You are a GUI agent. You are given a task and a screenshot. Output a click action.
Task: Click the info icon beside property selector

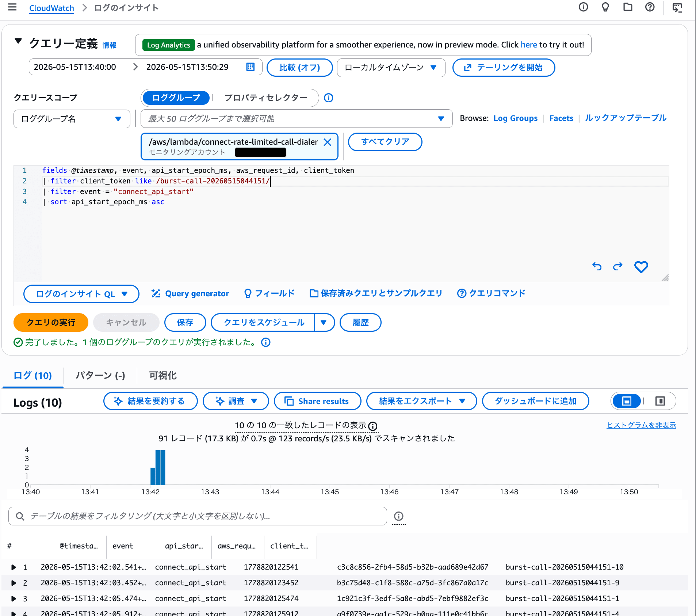tap(328, 98)
